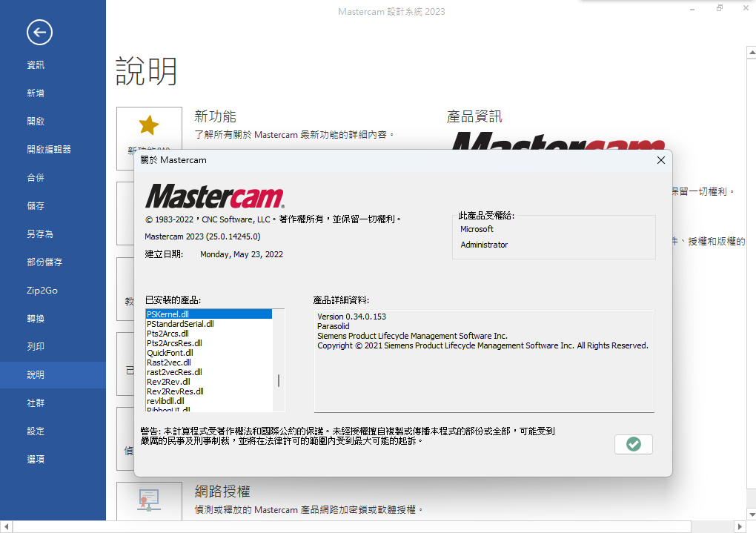Click the horizontal scrollbar right arrow

740,527
